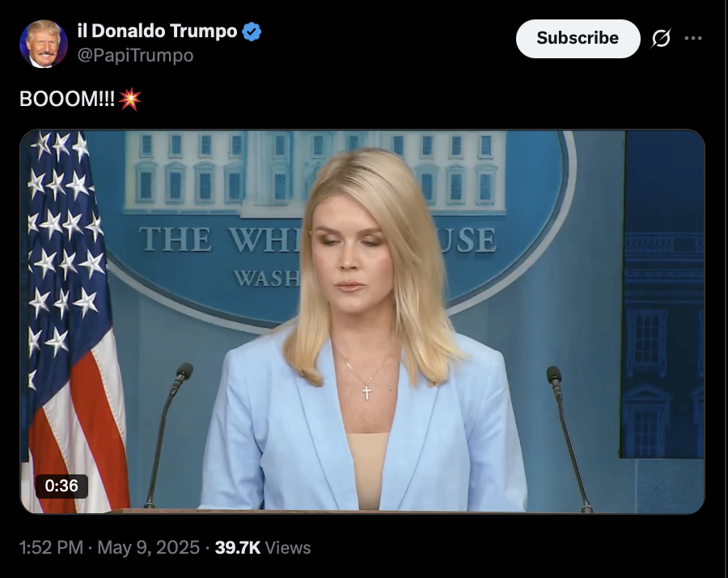Viewport: 728px width, 578px height.
Task: Click the blue verified badge
Action: [x=252, y=32]
